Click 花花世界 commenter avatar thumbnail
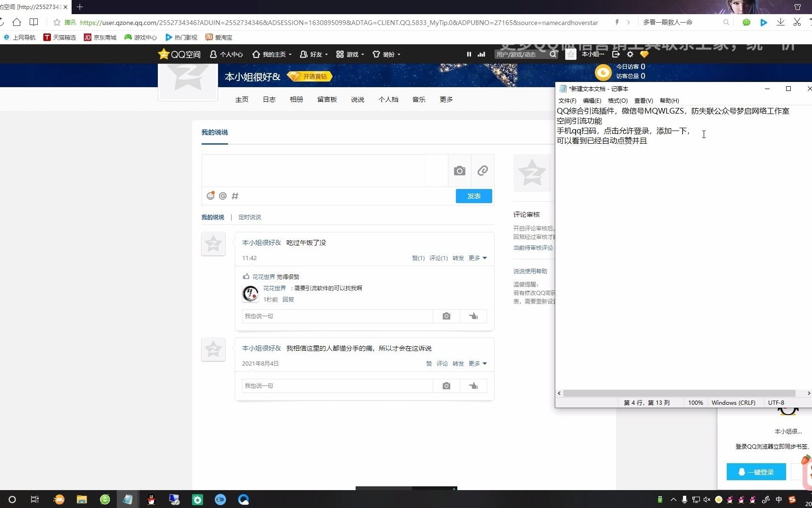The height and width of the screenshot is (508, 812). 250,294
